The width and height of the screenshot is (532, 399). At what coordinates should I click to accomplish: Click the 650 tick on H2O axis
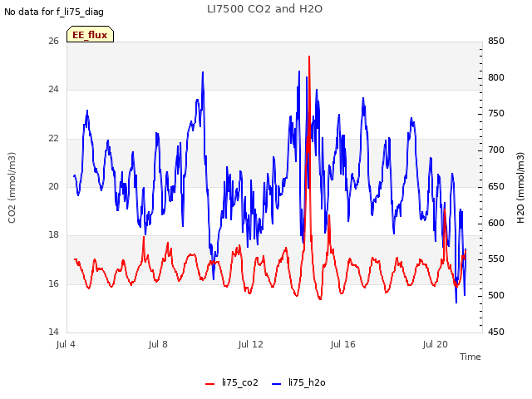[x=496, y=186]
